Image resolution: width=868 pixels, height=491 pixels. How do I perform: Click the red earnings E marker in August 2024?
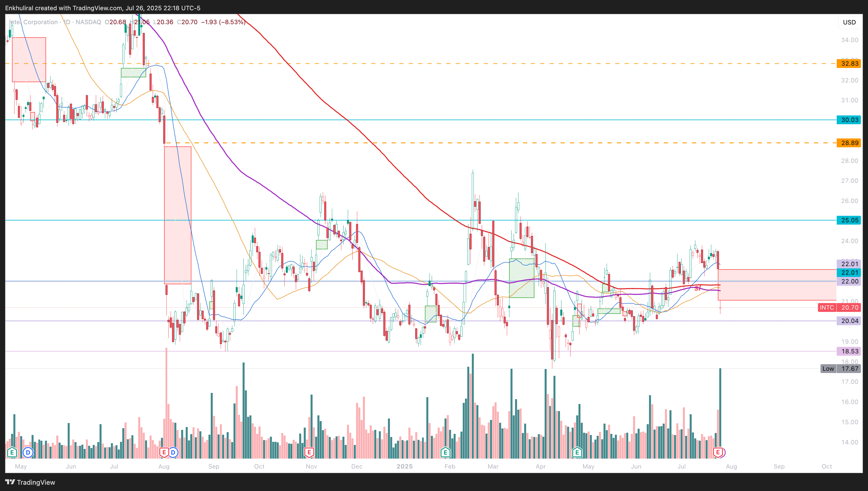(164, 452)
